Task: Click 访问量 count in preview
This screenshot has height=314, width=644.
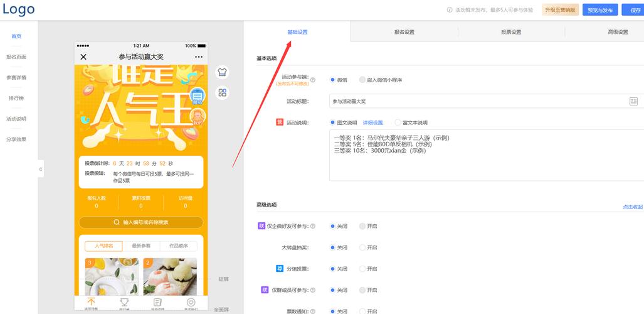Action: pos(185,202)
